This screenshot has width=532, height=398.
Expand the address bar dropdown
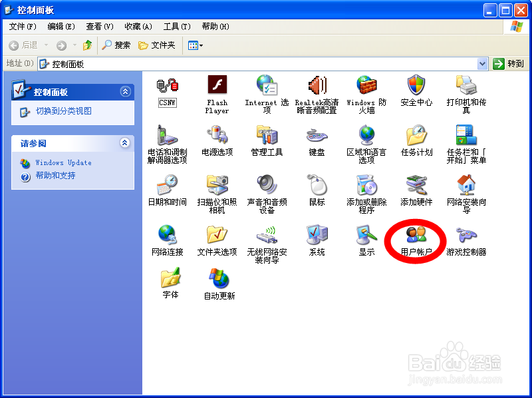pyautogui.click(x=482, y=64)
